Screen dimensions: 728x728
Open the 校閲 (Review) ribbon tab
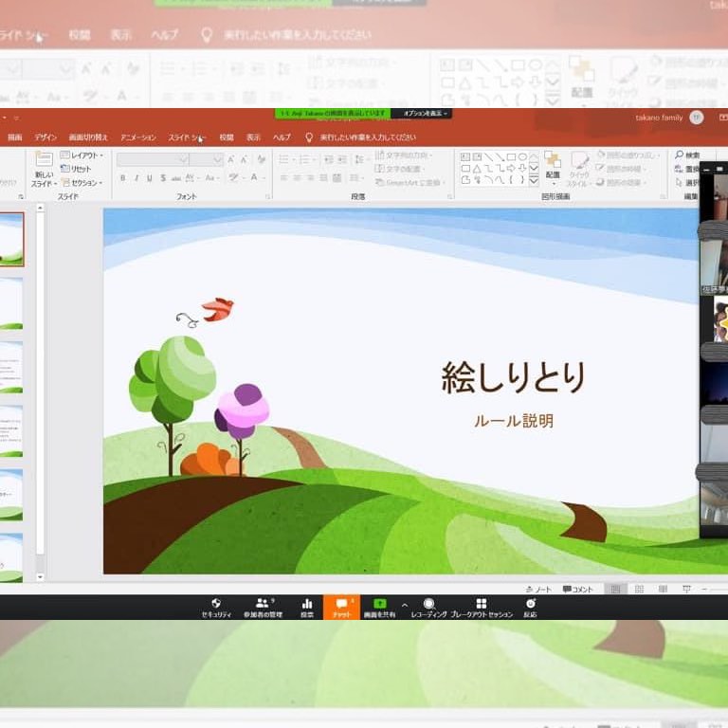(227, 137)
